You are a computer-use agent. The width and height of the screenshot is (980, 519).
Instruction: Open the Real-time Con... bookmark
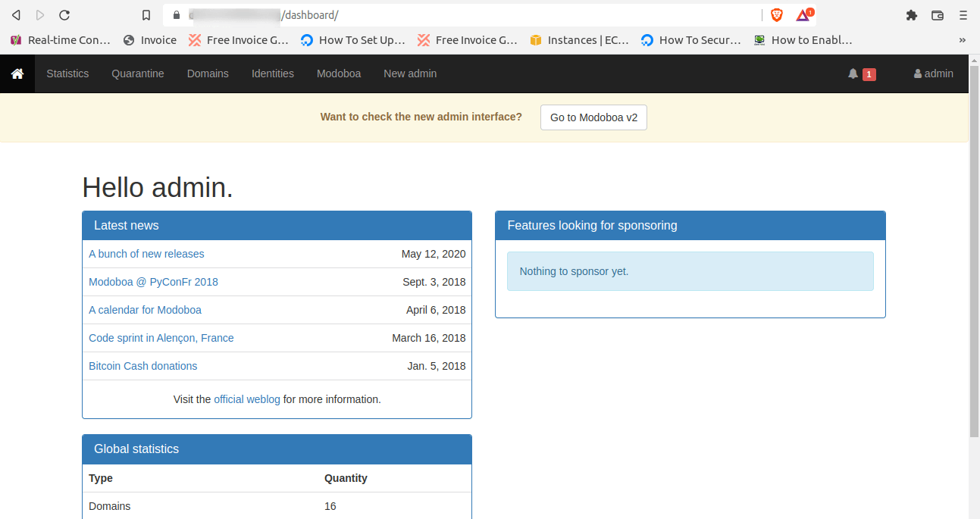(x=61, y=40)
